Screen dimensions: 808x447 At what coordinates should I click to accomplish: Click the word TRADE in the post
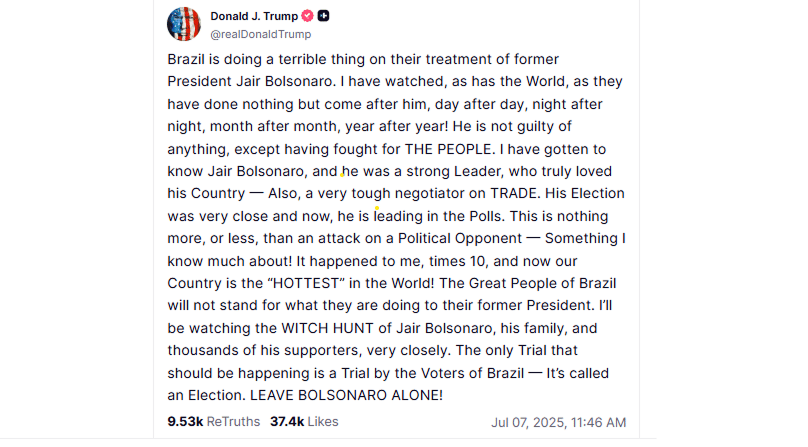[x=513, y=193]
